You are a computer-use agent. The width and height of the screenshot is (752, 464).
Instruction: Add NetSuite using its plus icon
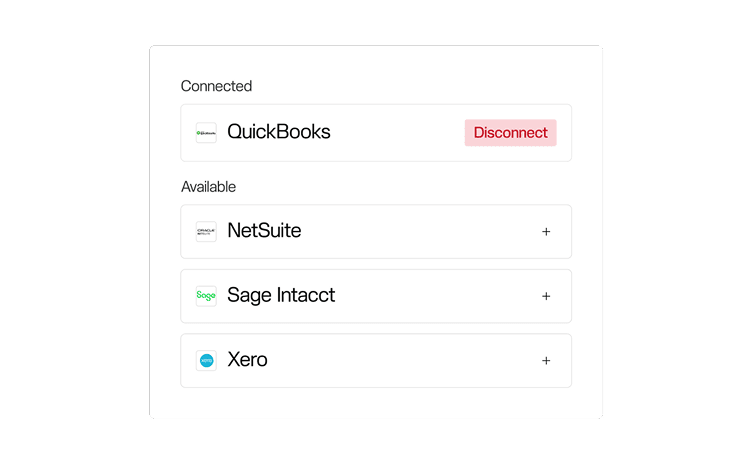(x=546, y=232)
